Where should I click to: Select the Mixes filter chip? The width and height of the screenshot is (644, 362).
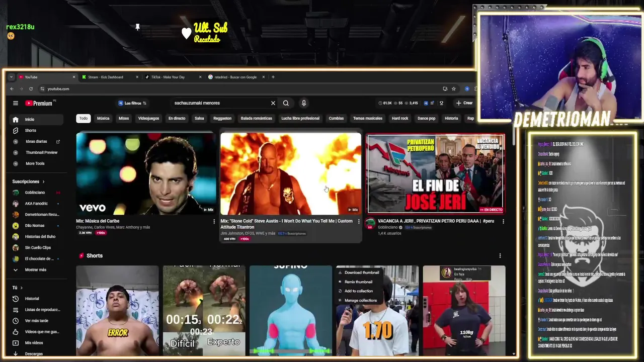[x=124, y=118]
